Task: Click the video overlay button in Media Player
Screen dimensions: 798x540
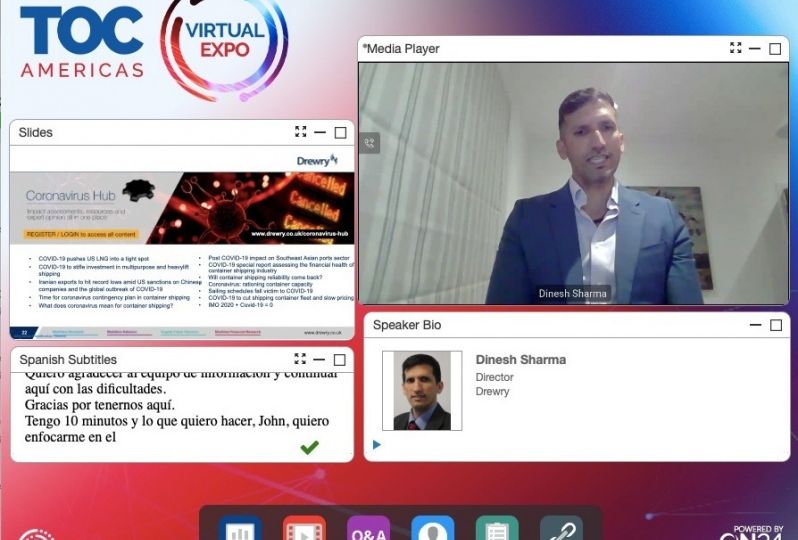Action: tap(369, 143)
